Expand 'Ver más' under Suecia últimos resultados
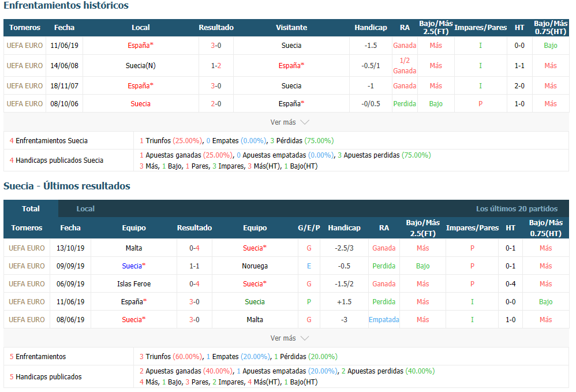 pyautogui.click(x=290, y=338)
